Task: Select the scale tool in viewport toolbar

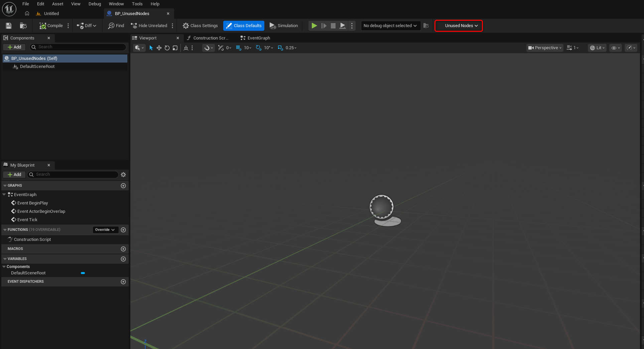Action: [175, 48]
